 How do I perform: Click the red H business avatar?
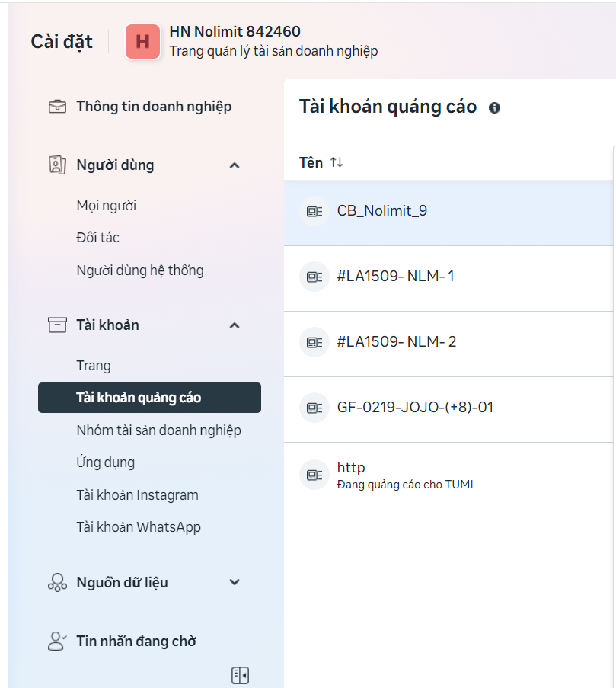(x=142, y=42)
